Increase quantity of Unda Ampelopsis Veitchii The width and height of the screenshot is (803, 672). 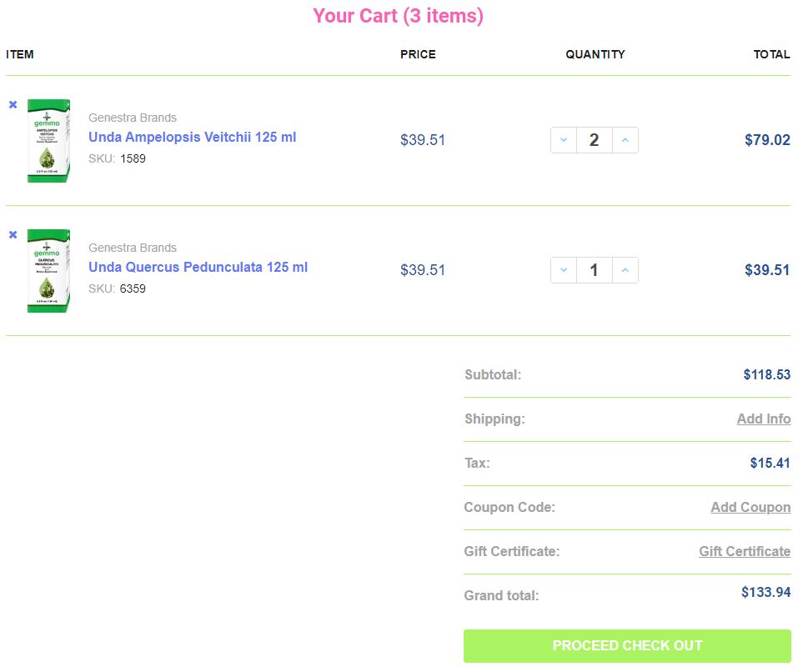(625, 140)
